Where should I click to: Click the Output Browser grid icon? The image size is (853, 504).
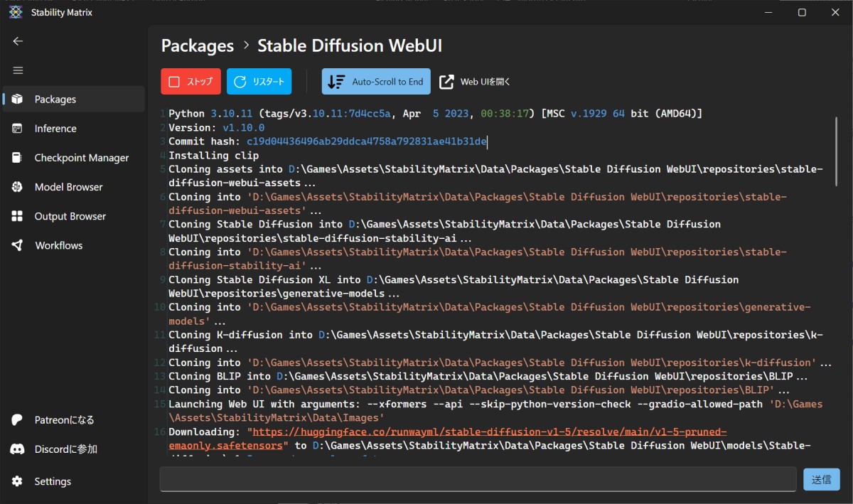(18, 216)
